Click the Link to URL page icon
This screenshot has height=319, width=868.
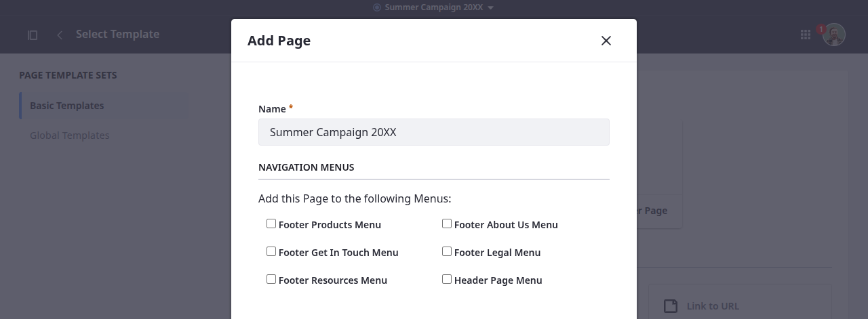pyautogui.click(x=671, y=306)
